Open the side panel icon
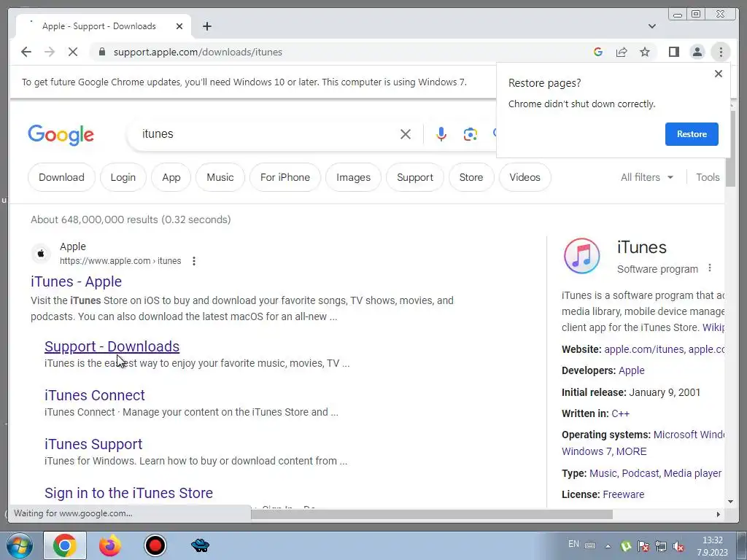The width and height of the screenshot is (747, 560). pos(673,52)
